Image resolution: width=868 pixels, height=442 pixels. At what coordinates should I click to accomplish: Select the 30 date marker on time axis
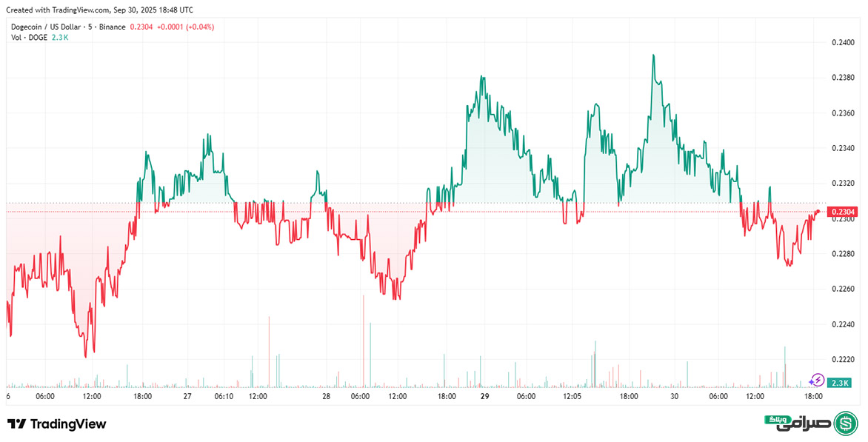pos(675,397)
